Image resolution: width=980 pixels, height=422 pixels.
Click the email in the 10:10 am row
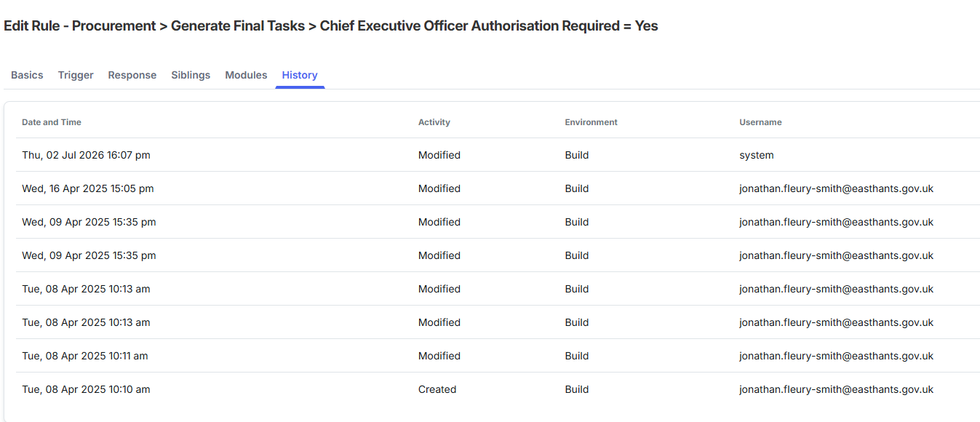836,389
